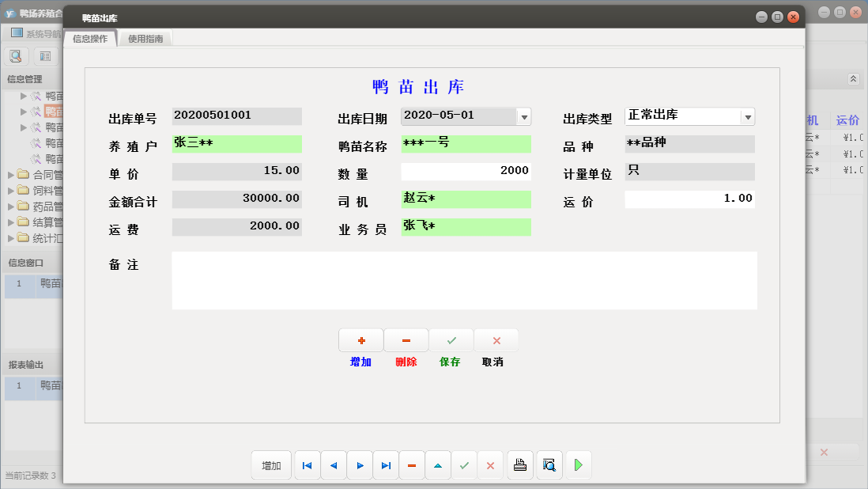Click the red minus delete icon on the toolbar
The image size is (868, 489).
coord(412,465)
